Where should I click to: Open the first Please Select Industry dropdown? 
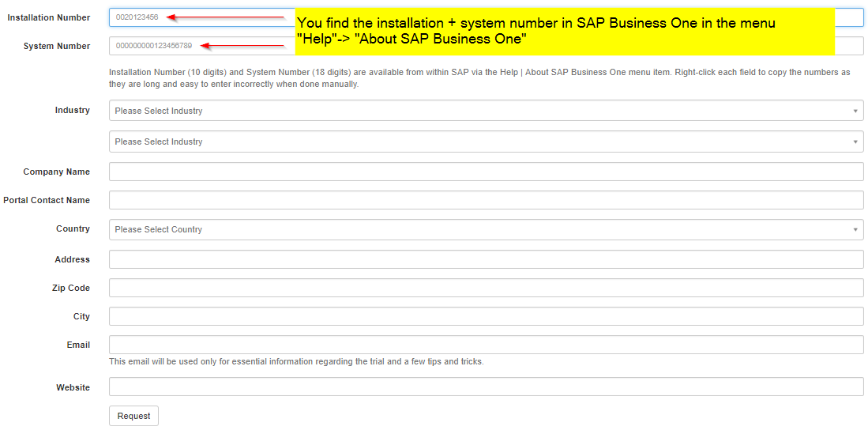486,111
